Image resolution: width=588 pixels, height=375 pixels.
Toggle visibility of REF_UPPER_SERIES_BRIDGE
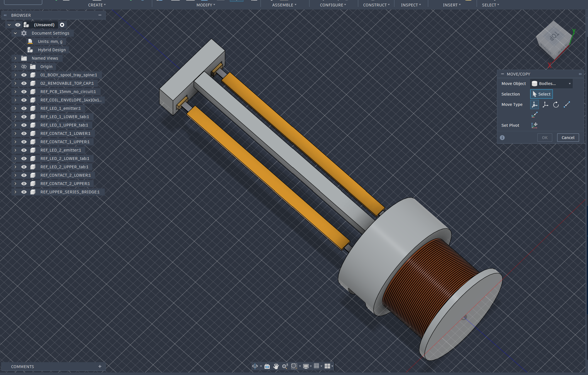[x=24, y=192]
